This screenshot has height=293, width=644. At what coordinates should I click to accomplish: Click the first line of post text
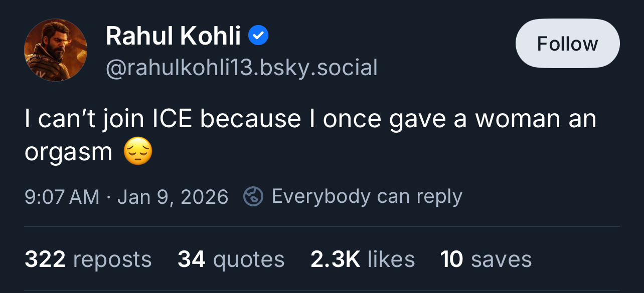[310, 119]
